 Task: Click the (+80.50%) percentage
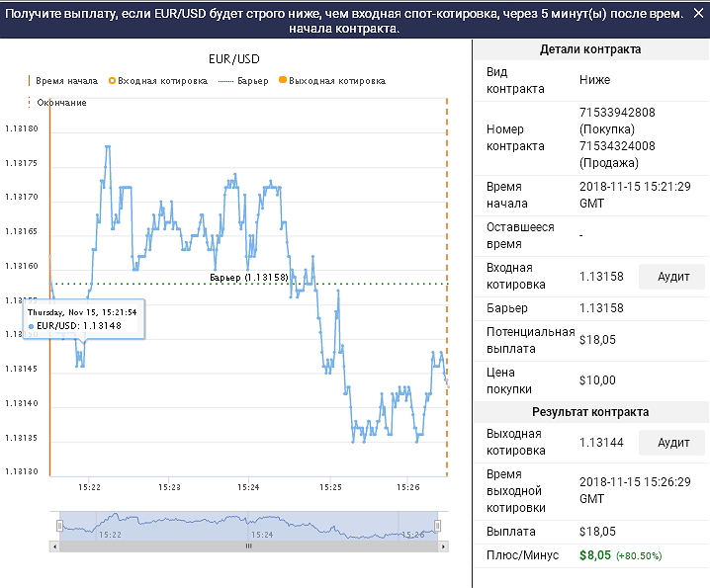639,555
